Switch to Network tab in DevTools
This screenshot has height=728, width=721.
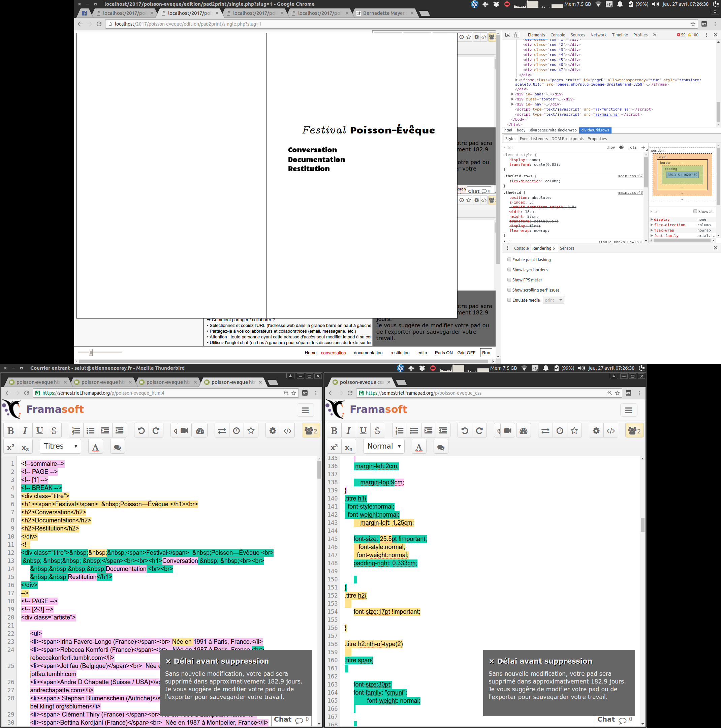click(598, 35)
